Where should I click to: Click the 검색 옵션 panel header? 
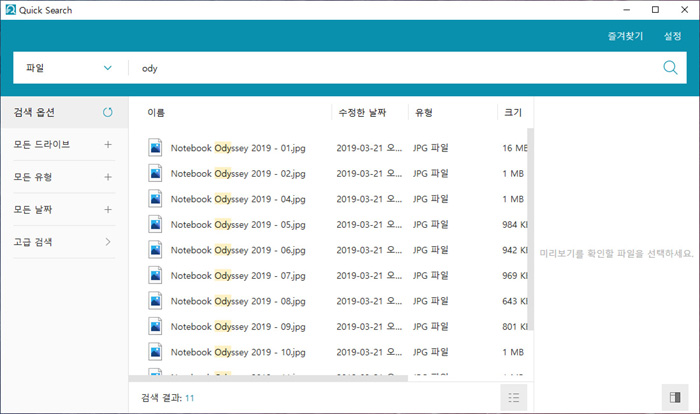coord(64,113)
